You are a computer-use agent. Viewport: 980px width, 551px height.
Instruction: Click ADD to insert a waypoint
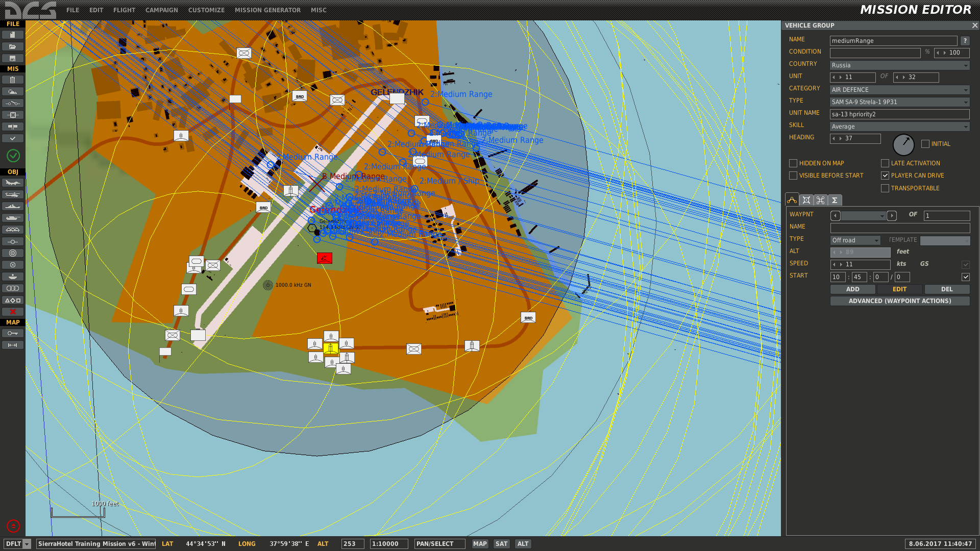[852, 289]
